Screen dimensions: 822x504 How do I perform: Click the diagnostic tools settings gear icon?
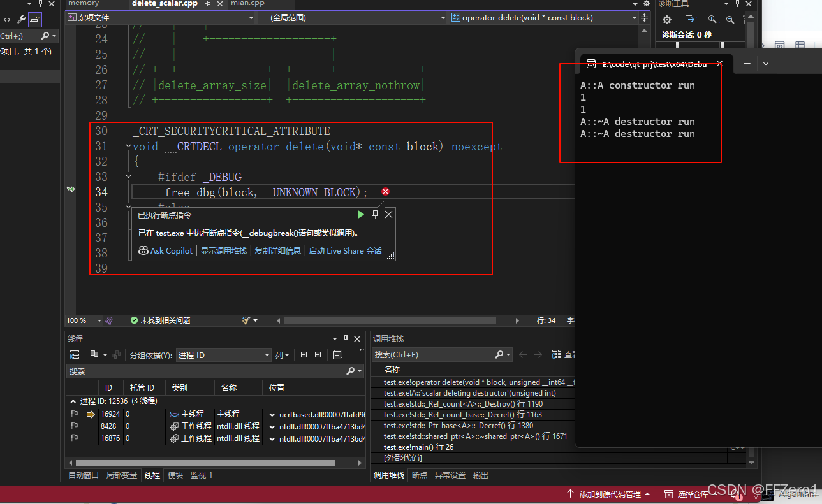(667, 20)
